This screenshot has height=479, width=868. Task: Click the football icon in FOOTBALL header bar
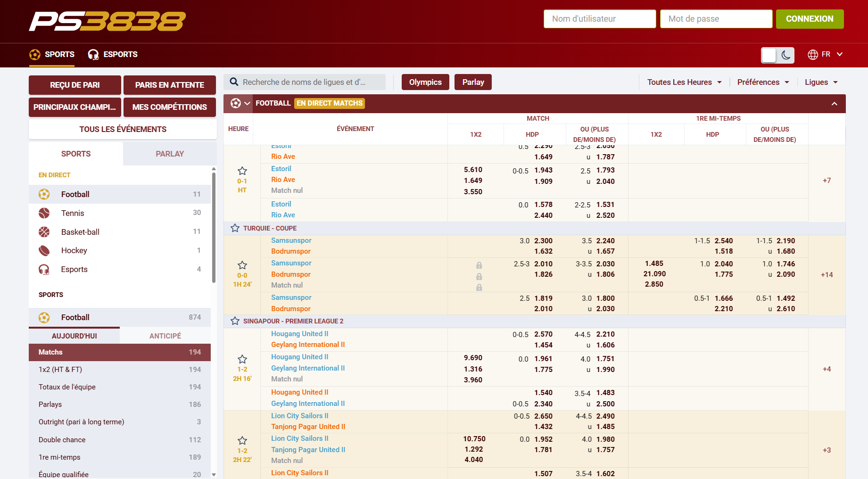(236, 103)
